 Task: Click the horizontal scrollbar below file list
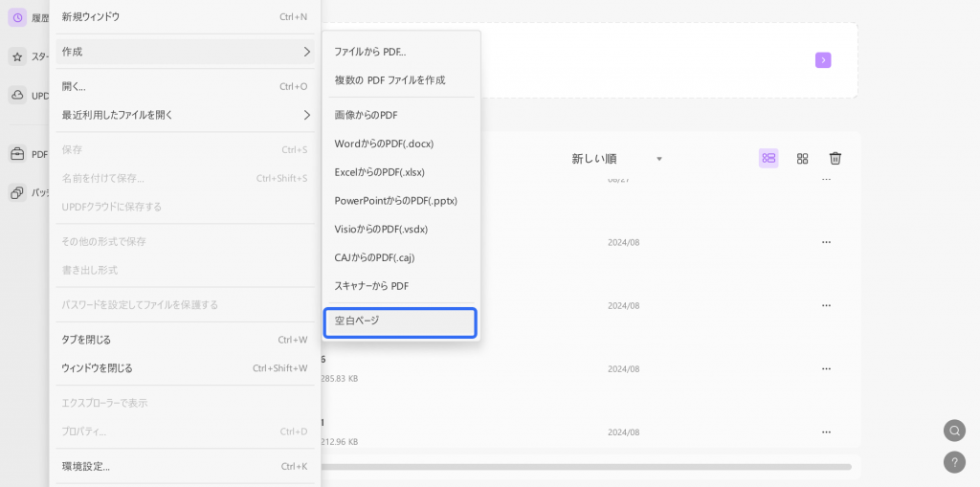[587, 466]
